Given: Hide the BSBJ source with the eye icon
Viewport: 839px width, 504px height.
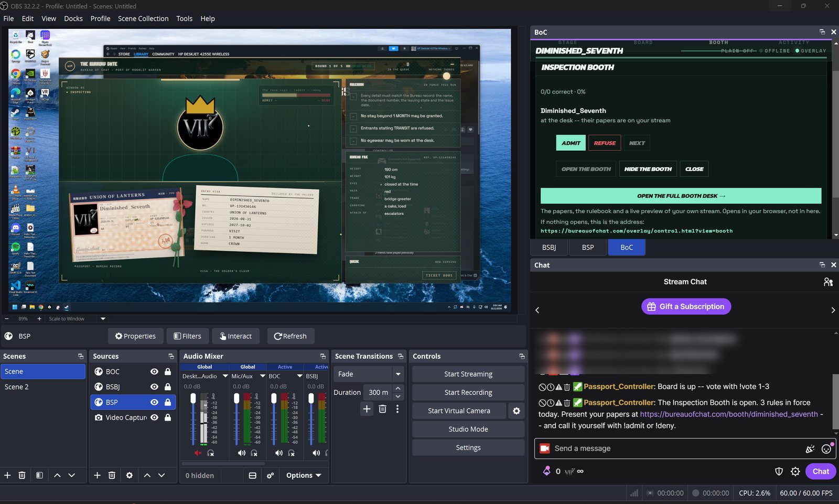Looking at the screenshot, I should click(x=154, y=387).
